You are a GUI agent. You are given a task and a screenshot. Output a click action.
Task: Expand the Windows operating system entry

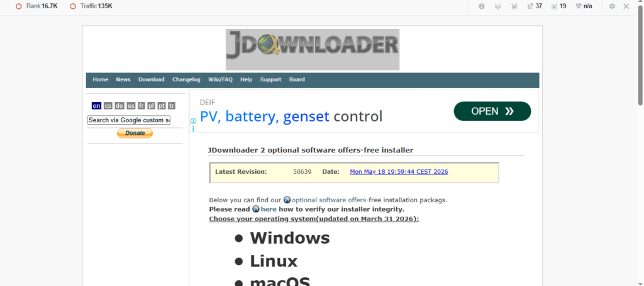point(289,238)
